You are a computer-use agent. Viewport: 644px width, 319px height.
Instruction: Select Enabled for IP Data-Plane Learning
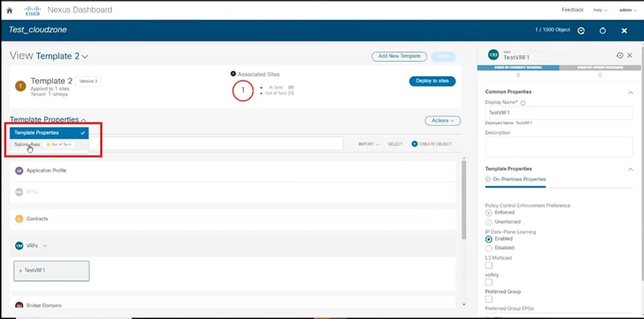pos(488,239)
